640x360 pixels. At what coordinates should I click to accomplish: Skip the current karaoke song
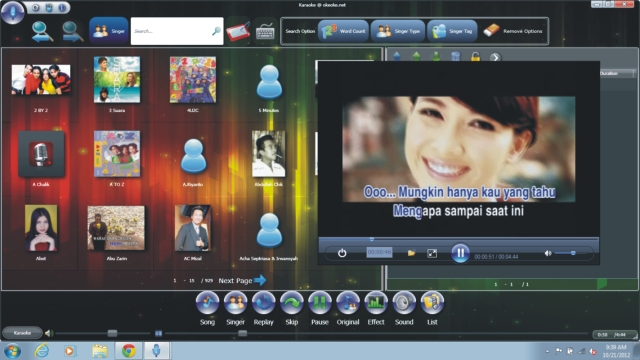tap(292, 303)
